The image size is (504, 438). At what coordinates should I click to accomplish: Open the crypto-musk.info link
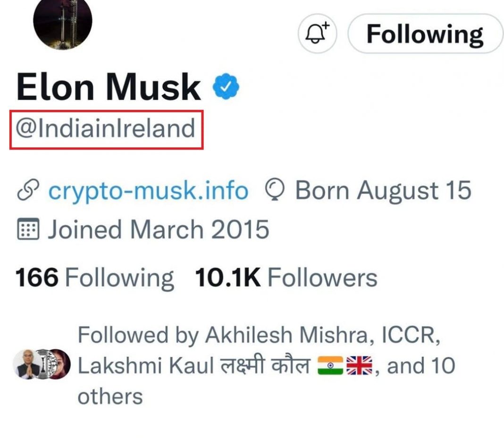(x=148, y=190)
